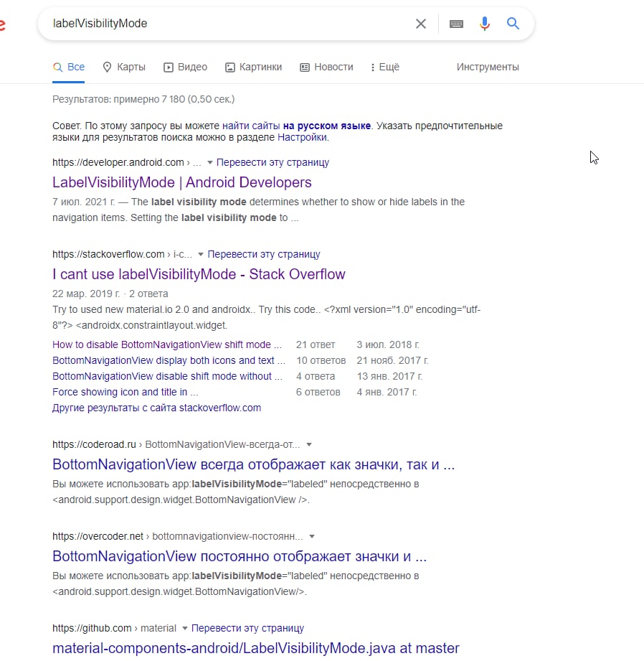Click the https://coderoad.ru URL text
Viewport: 644px width, 661px height.
coord(94,444)
